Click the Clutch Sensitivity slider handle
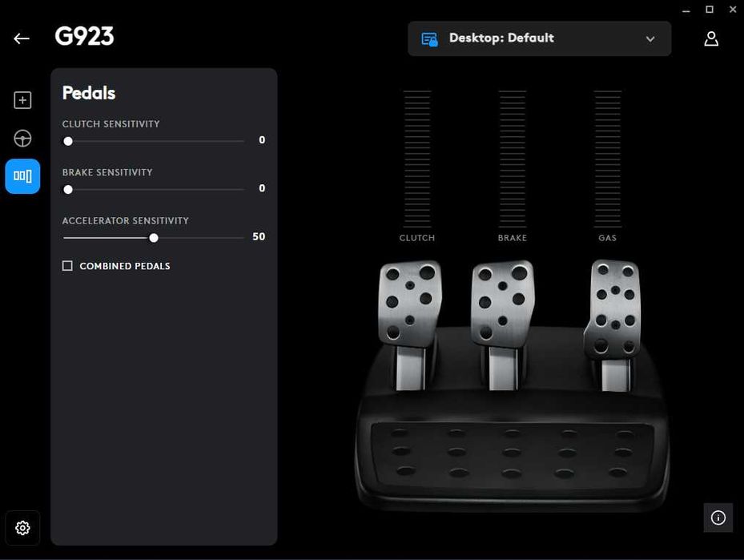The height and width of the screenshot is (560, 744). [x=68, y=142]
